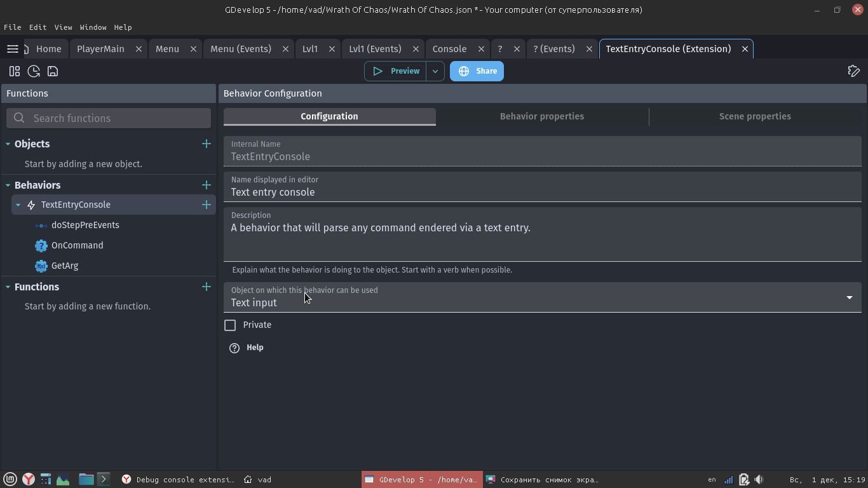Screen dimensions: 868x488
Task: Click the project manager panel icon
Action: point(15,71)
